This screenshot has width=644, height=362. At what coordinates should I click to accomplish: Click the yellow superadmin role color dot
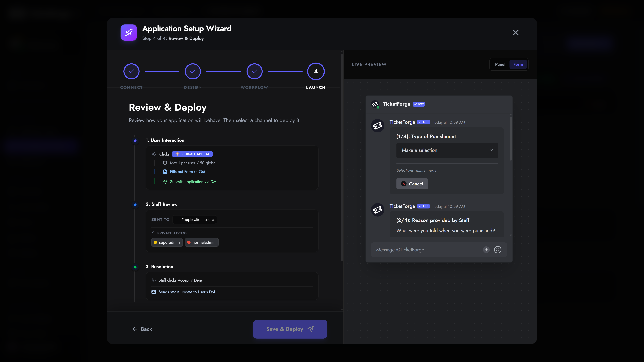(x=155, y=242)
